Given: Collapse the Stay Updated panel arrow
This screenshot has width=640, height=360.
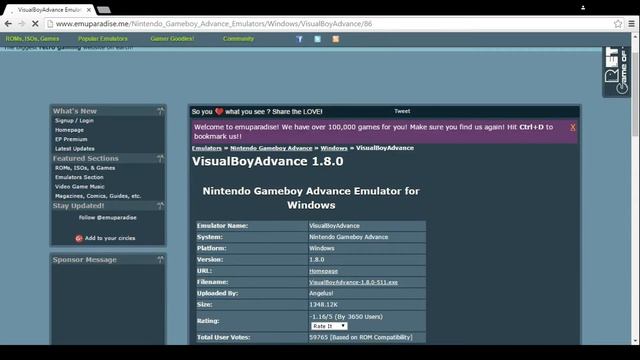Looking at the screenshot, I should point(160,206).
